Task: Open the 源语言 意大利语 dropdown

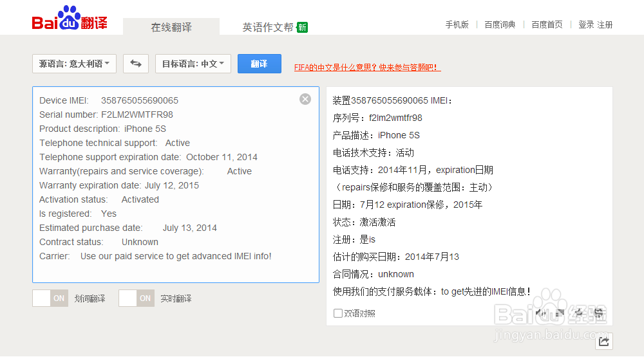Action: coord(74,64)
